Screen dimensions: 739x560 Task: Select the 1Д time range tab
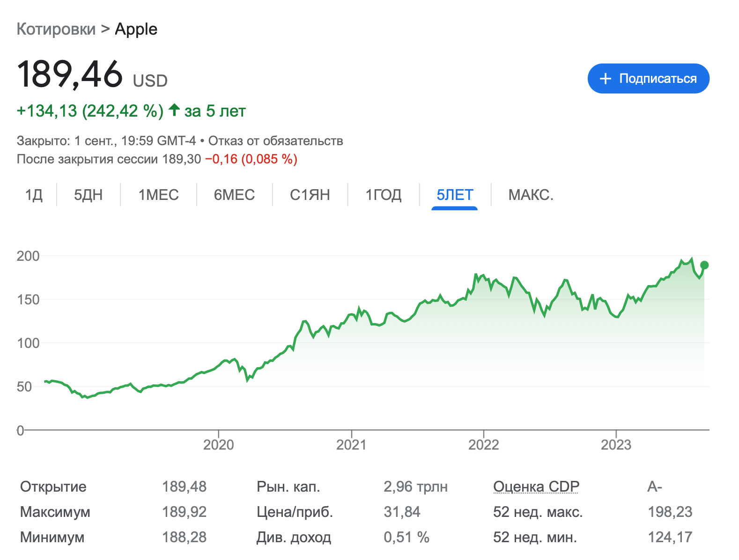click(34, 195)
